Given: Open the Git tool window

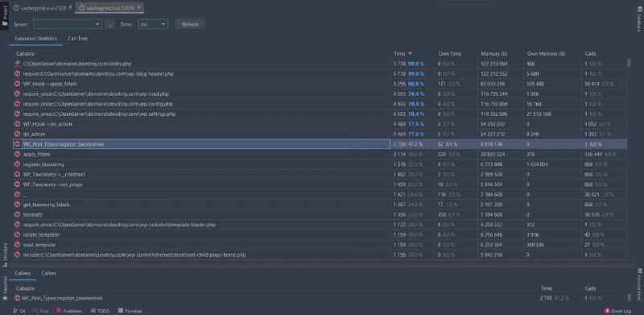Looking at the screenshot, I should 19,311.
